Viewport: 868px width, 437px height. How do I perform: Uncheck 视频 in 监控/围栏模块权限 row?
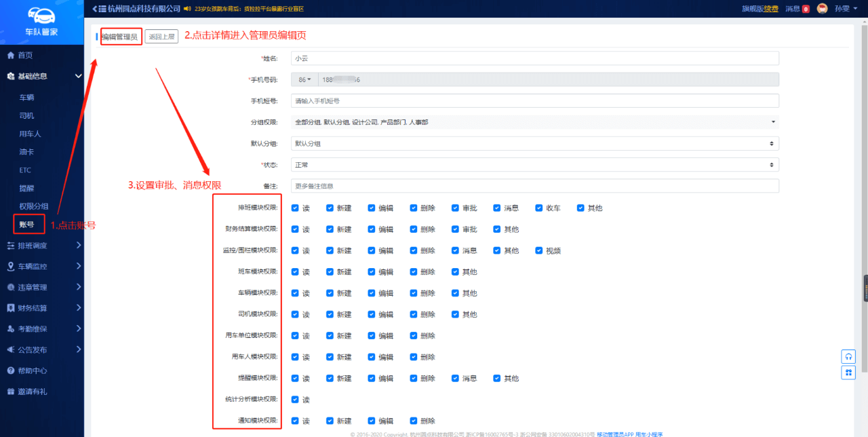click(x=540, y=250)
